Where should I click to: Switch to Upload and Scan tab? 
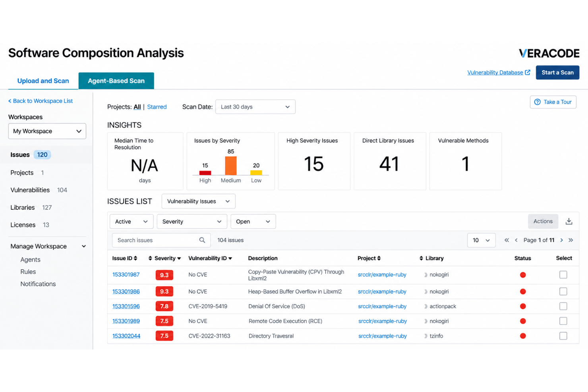[43, 81]
